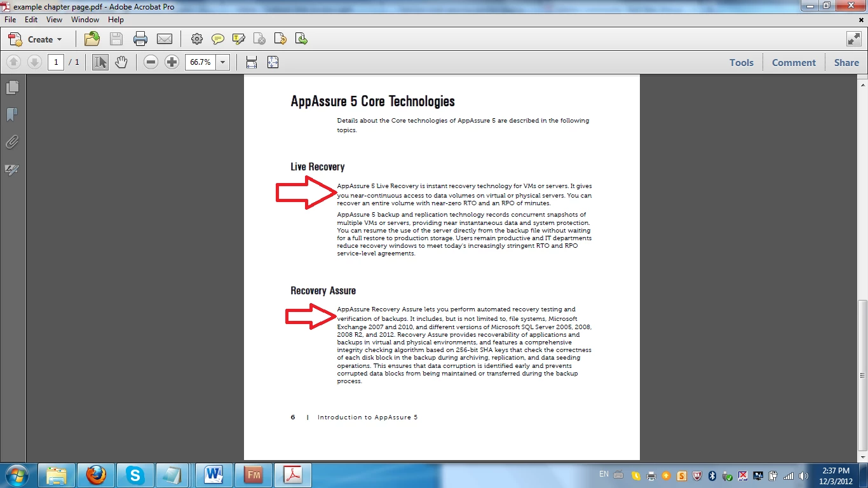Fit one full page view

273,62
